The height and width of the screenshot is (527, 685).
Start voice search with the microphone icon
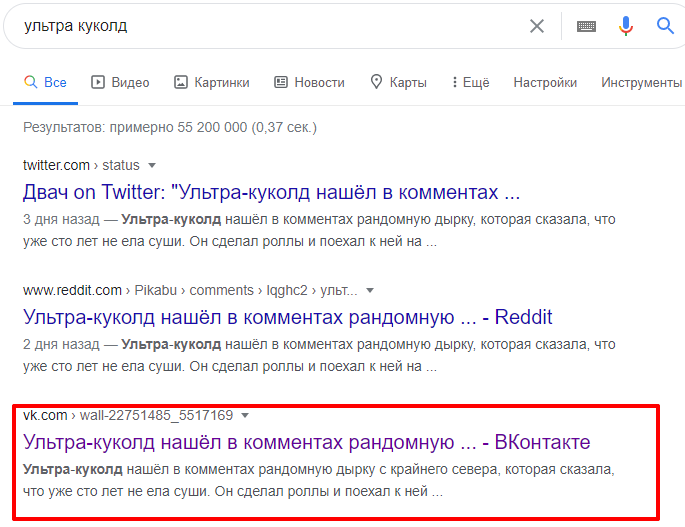pyautogui.click(x=626, y=26)
